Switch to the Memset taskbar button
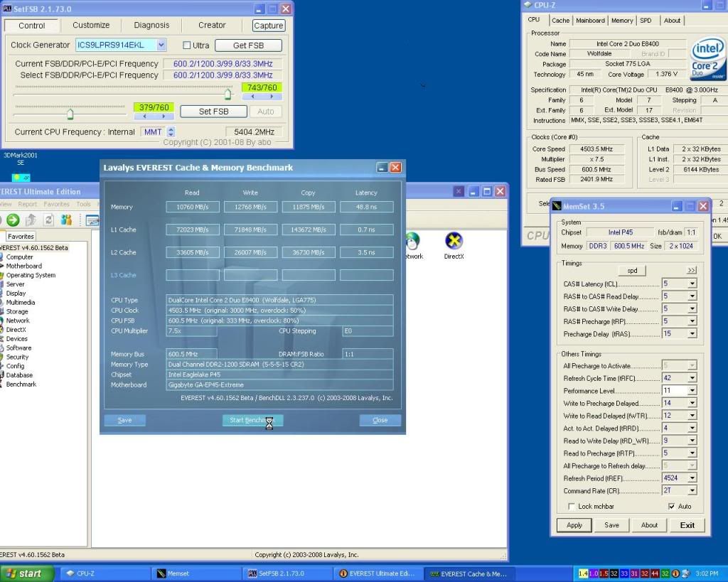The width and height of the screenshot is (728, 582). point(196,573)
